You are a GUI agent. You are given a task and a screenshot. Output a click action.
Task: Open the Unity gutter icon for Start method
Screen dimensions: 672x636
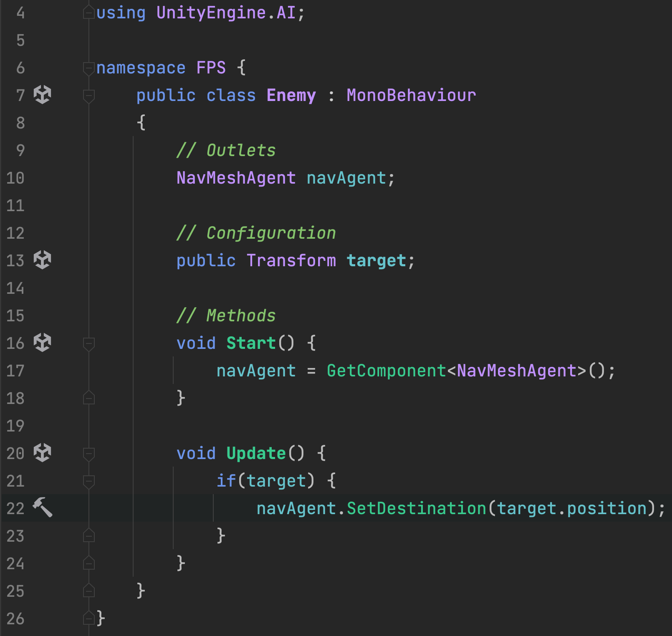[42, 343]
